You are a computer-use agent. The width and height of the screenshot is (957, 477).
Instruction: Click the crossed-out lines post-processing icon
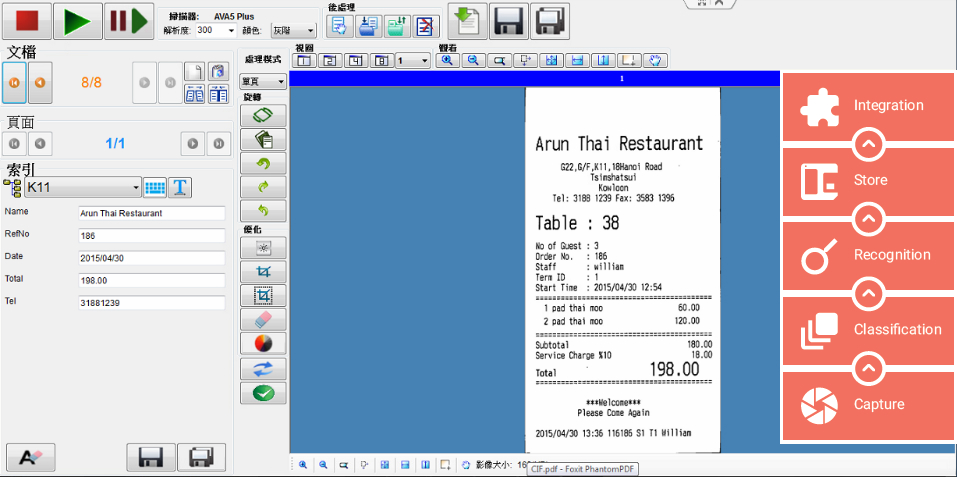click(x=426, y=25)
